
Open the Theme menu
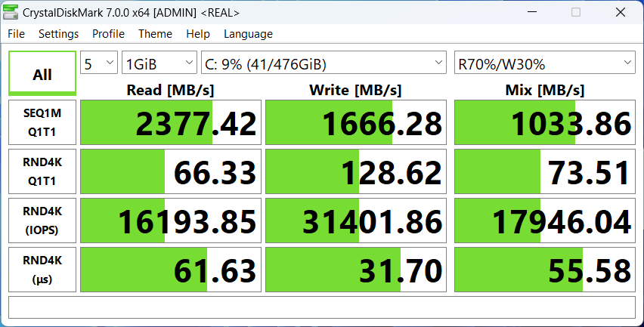click(155, 34)
